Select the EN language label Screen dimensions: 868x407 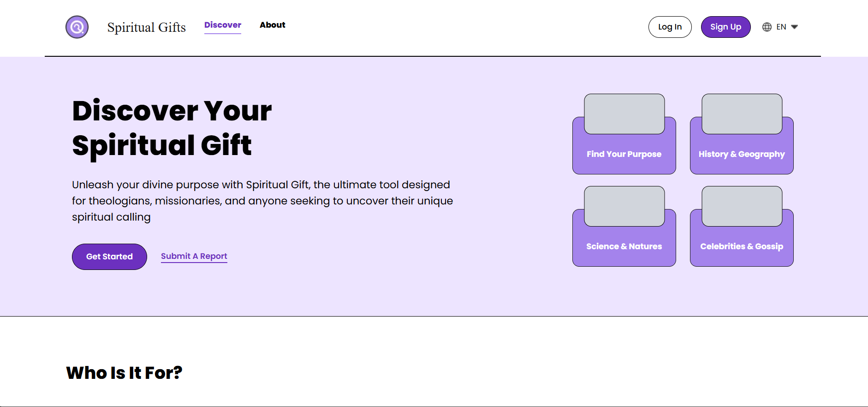[781, 27]
